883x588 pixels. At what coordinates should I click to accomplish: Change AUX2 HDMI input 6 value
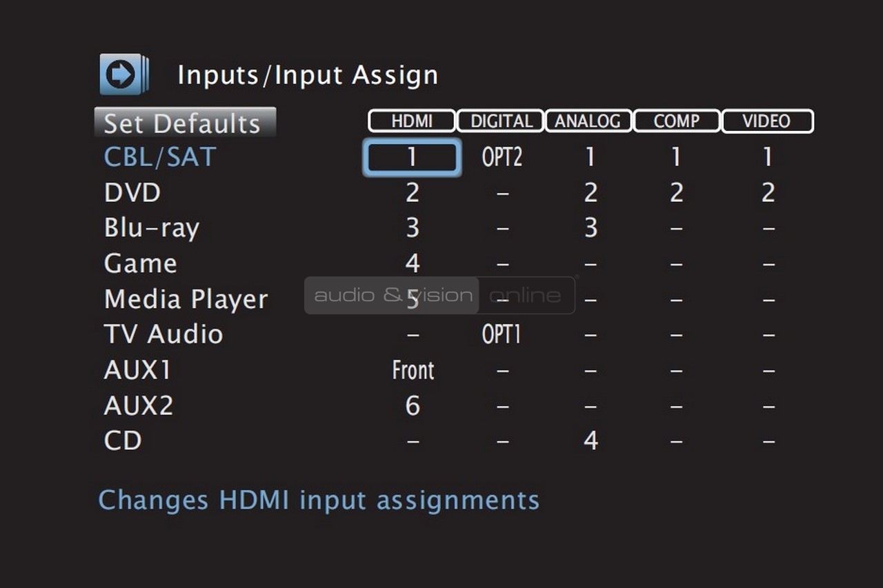coord(413,406)
